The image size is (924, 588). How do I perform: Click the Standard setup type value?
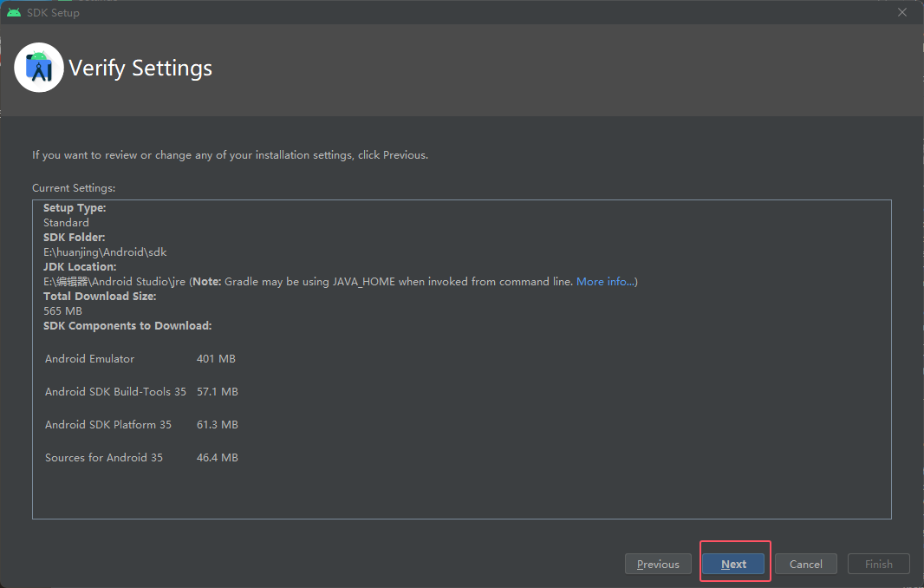click(x=66, y=222)
